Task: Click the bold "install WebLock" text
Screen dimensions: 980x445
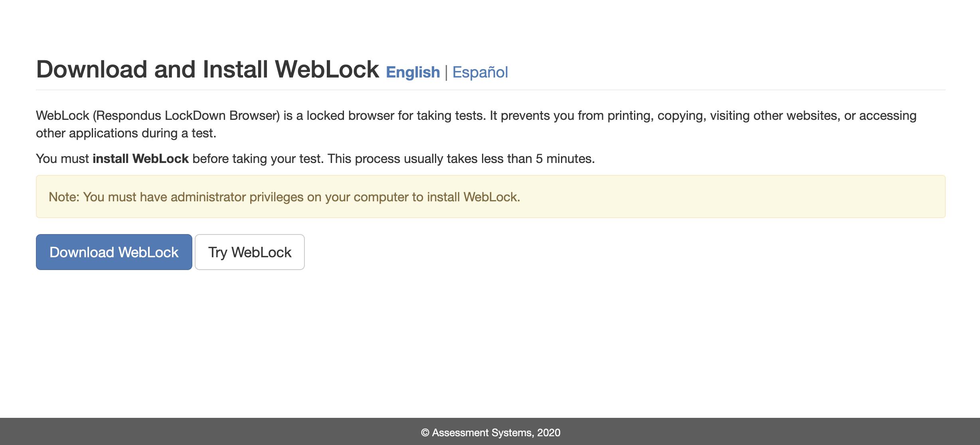Action: (140, 159)
